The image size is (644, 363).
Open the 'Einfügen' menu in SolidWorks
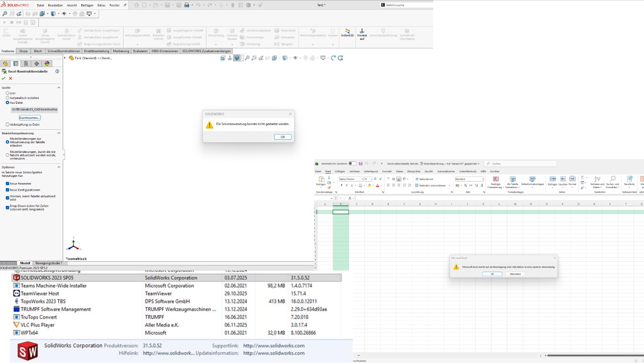(x=87, y=5)
